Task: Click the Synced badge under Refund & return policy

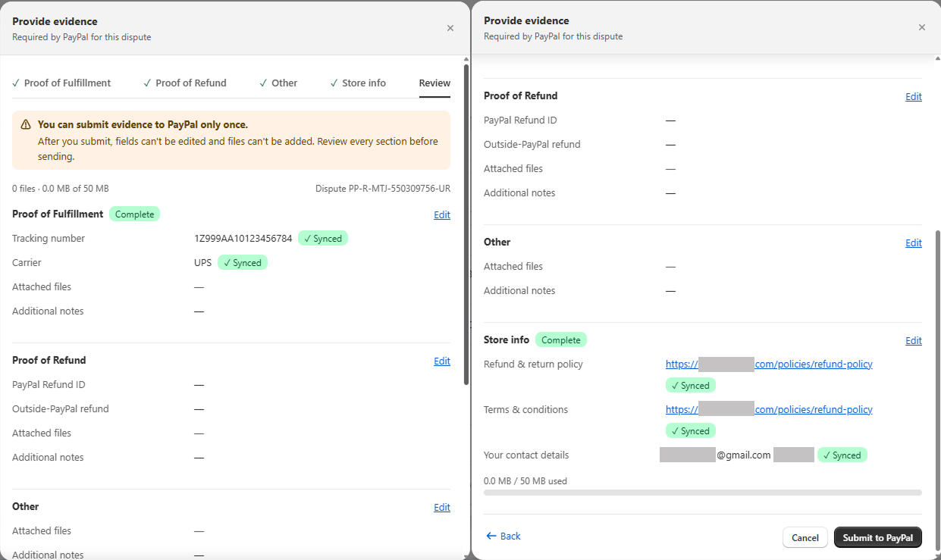Action: 691,386
